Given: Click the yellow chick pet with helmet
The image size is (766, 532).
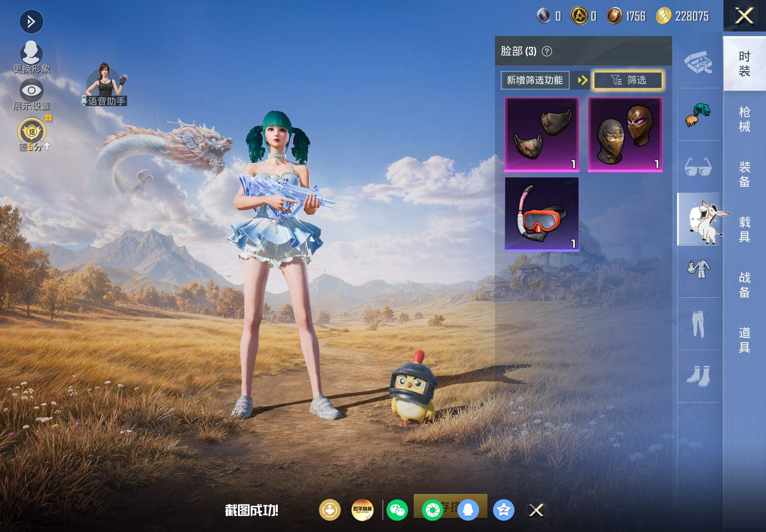Looking at the screenshot, I should [x=413, y=389].
